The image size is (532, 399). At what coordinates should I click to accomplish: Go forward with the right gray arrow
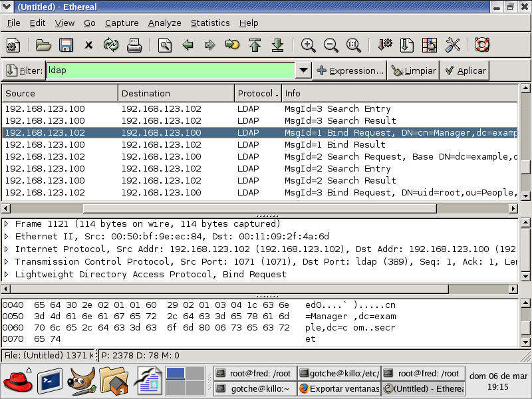tap(209, 45)
